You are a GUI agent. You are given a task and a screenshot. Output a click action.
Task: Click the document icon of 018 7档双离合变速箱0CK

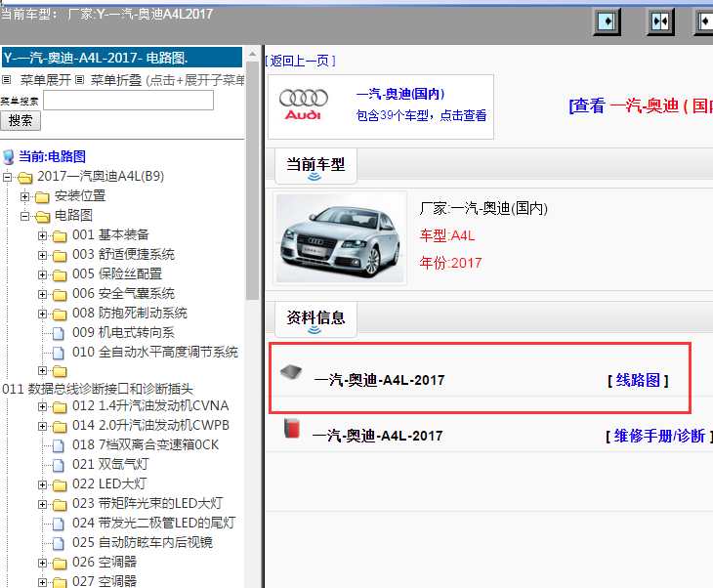point(59,445)
